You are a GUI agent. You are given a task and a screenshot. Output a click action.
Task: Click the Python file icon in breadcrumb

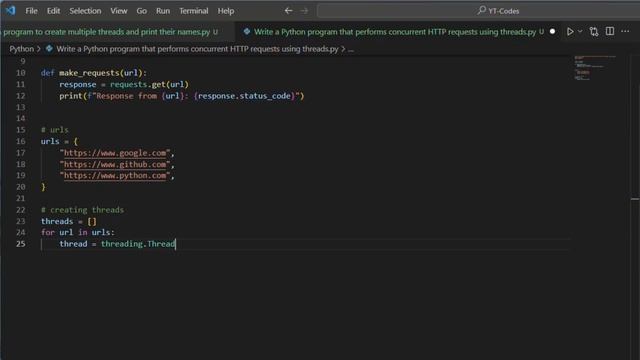click(x=49, y=49)
